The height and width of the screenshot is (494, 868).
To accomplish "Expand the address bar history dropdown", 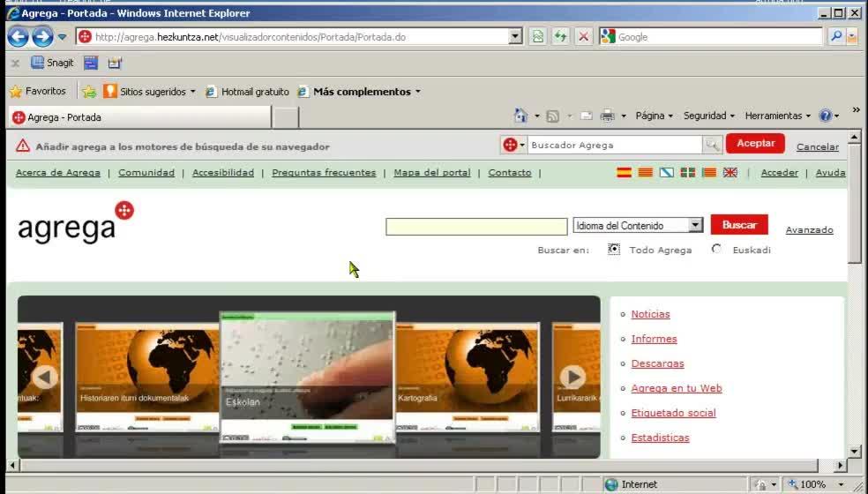I will pos(515,37).
